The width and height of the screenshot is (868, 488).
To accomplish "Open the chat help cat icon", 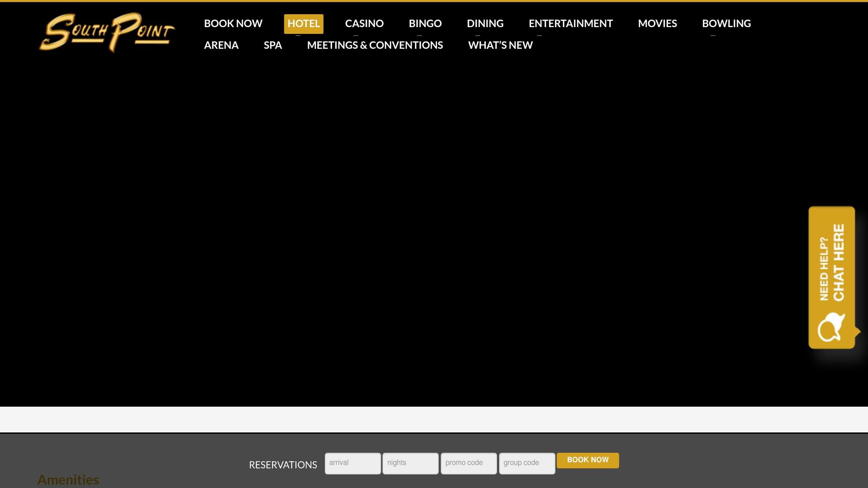I will (x=831, y=327).
